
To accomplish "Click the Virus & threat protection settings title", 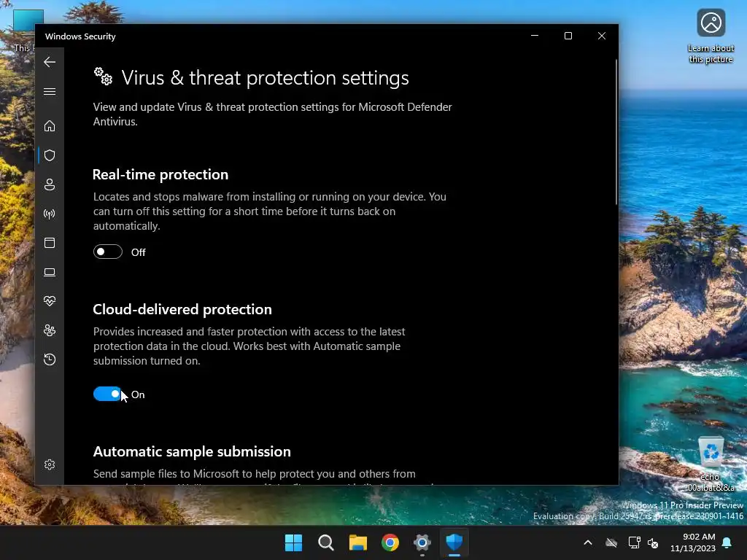I will (265, 77).
